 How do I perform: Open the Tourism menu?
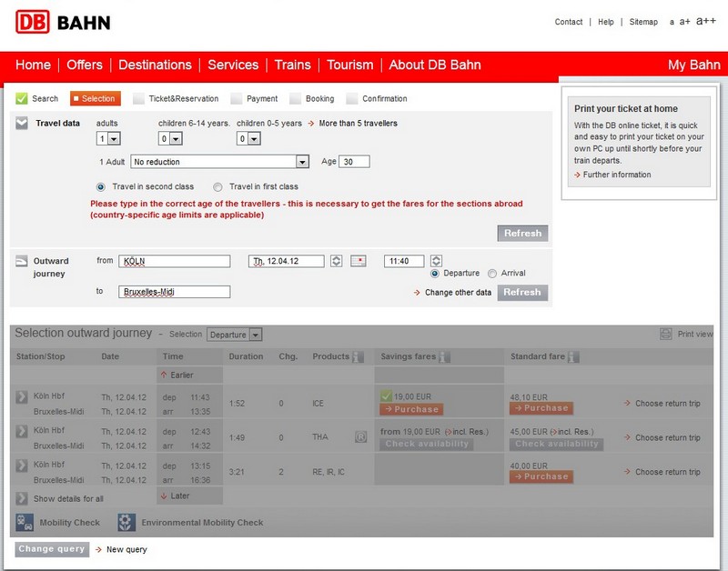click(350, 65)
